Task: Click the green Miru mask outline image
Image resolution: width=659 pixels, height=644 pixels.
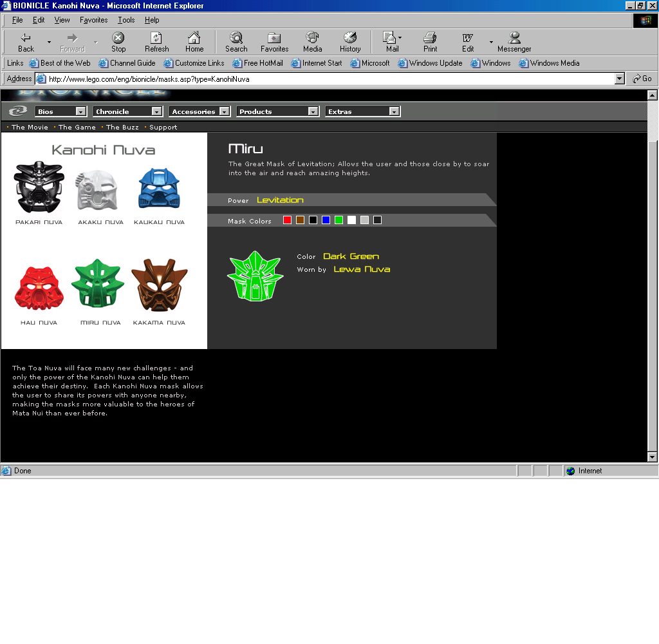Action: tap(255, 276)
